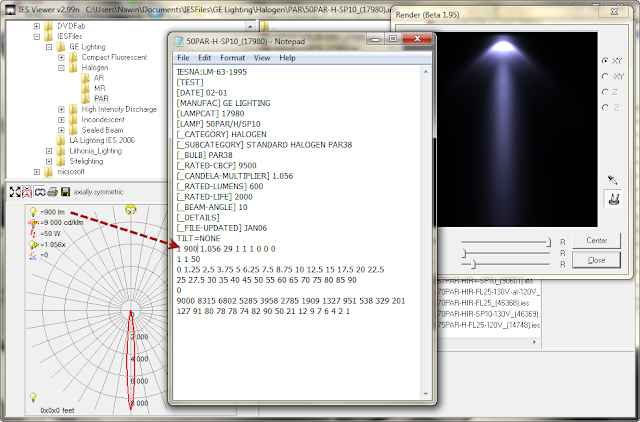Collapse the IESFiles folder node
Screen dimensions: 640x422
coord(37,36)
